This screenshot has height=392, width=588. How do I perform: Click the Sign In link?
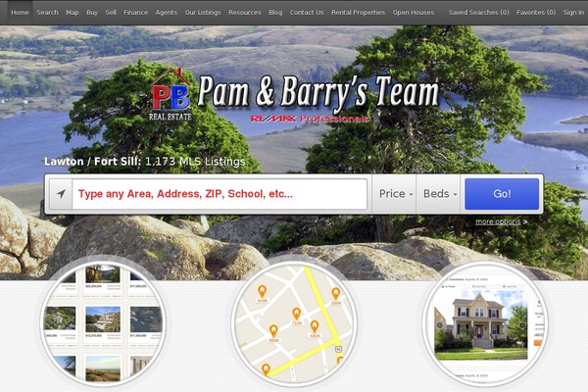pyautogui.click(x=573, y=13)
